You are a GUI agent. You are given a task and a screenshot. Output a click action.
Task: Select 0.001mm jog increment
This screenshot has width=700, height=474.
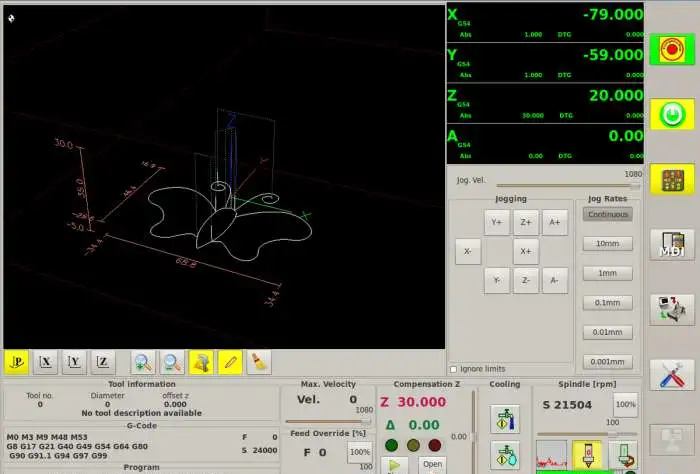[x=608, y=362]
